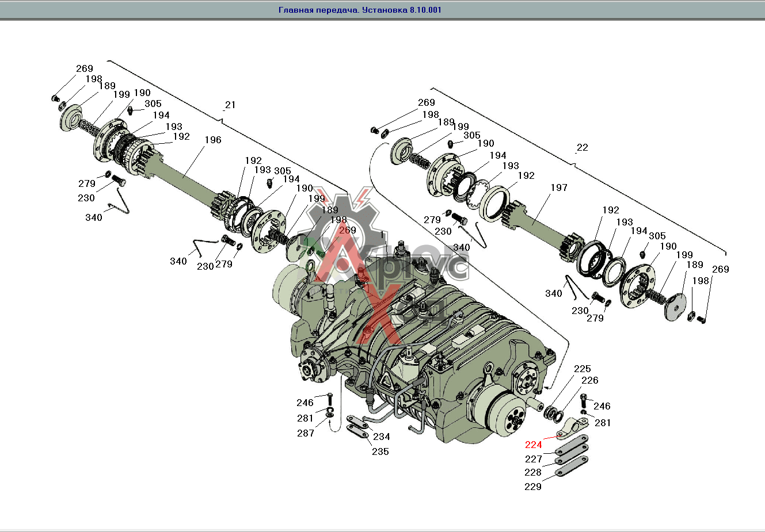
Task: Select part number 287 label
Action: tap(305, 433)
